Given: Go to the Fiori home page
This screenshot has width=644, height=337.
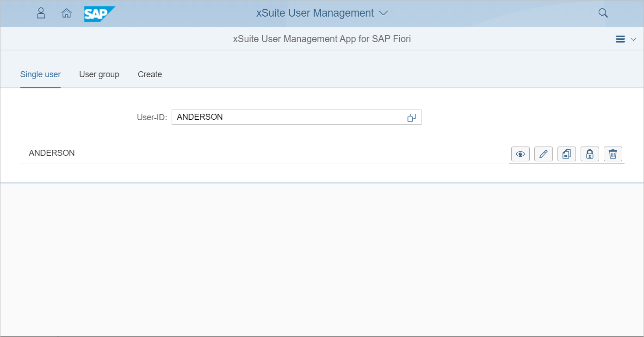Looking at the screenshot, I should click(x=67, y=13).
